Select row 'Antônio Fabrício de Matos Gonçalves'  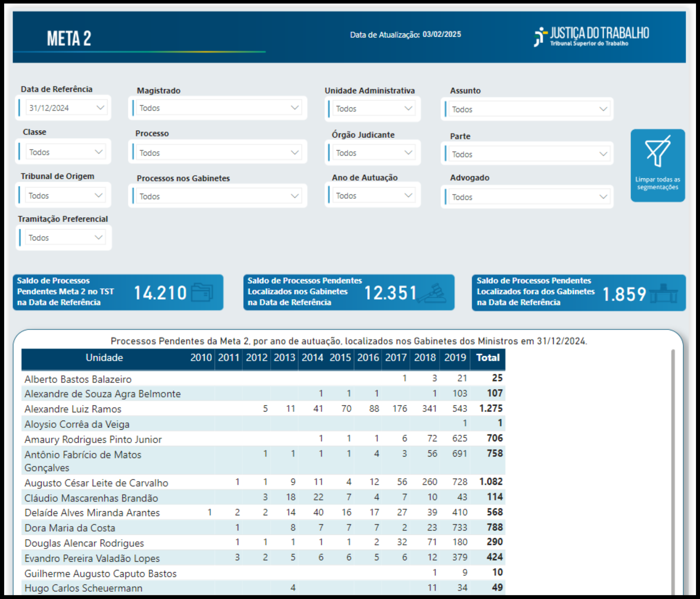[x=263, y=461]
